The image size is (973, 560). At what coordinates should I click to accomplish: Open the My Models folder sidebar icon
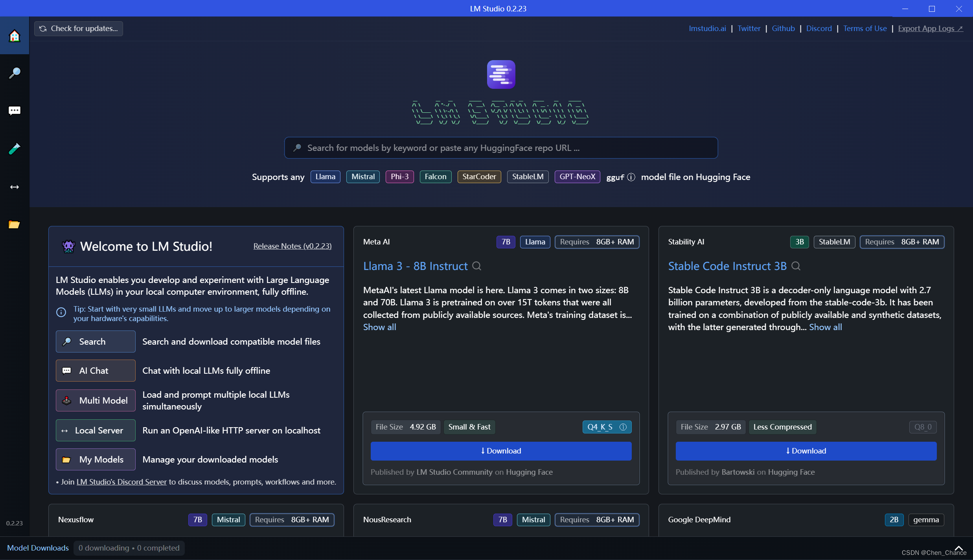pos(15,224)
